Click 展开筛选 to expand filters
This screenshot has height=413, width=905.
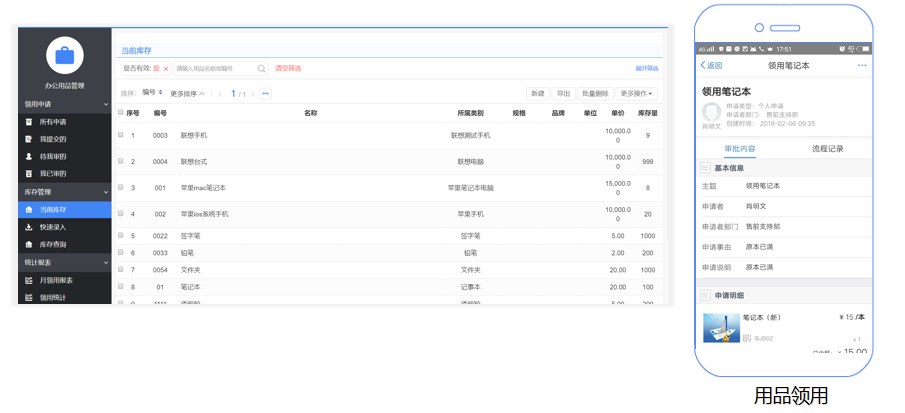click(646, 69)
